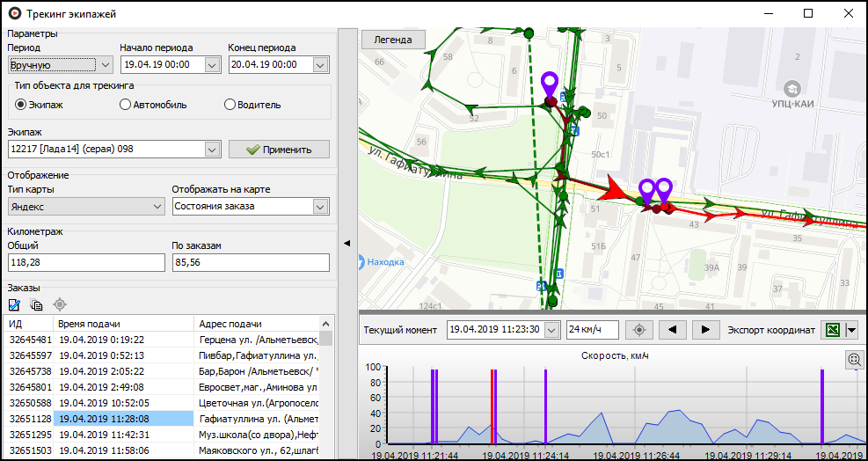Step to next track point

(x=705, y=330)
